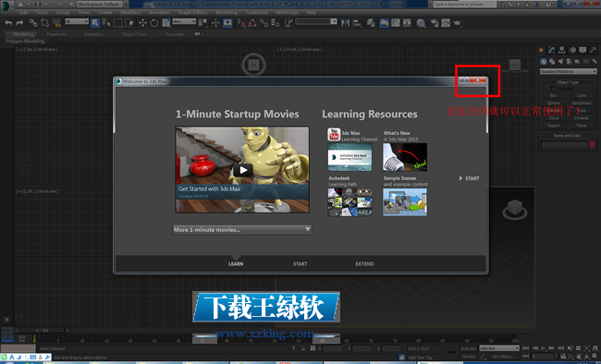Expand the More 1-minute movies dropdown

242,229
